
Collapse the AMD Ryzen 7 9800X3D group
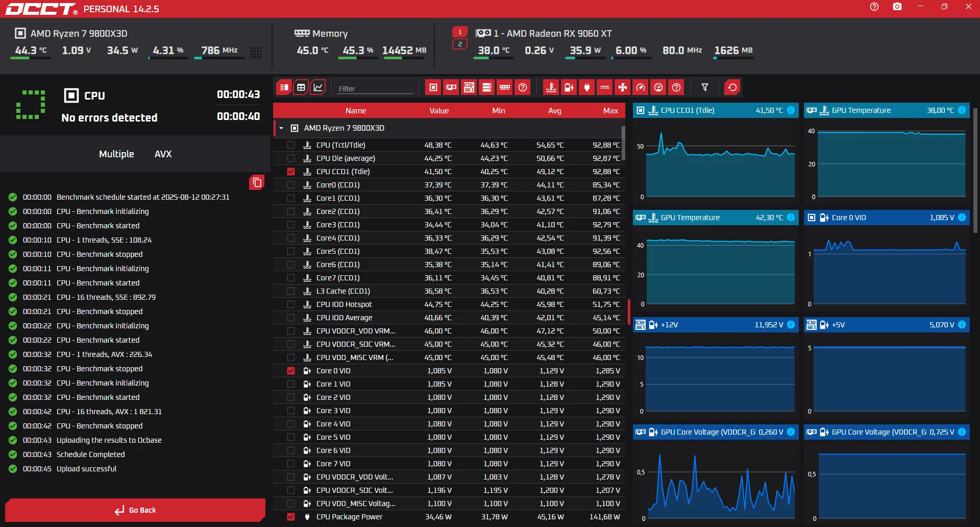click(281, 128)
